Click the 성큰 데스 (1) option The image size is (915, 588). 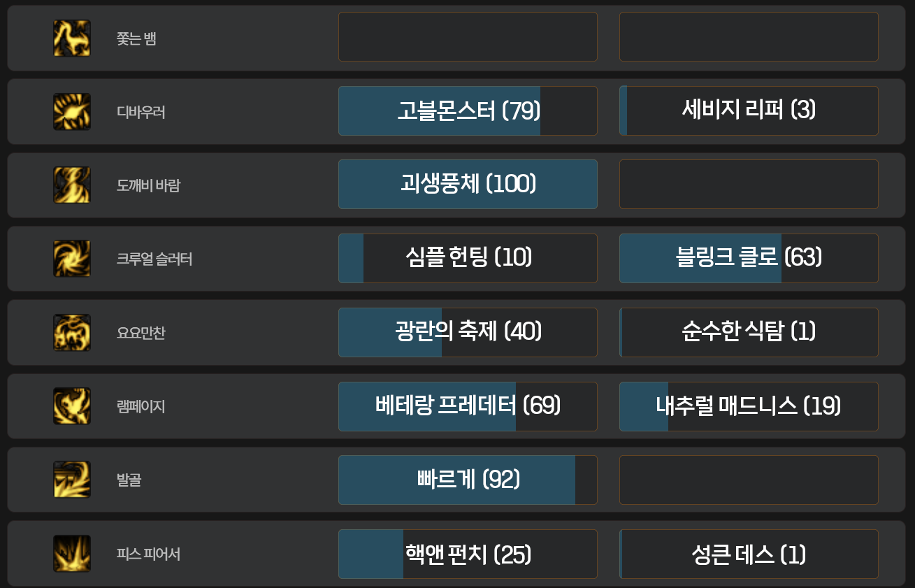pyautogui.click(x=749, y=554)
